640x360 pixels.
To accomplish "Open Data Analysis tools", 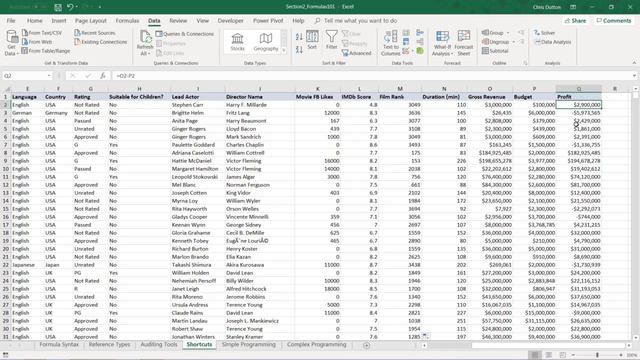I will (x=553, y=42).
